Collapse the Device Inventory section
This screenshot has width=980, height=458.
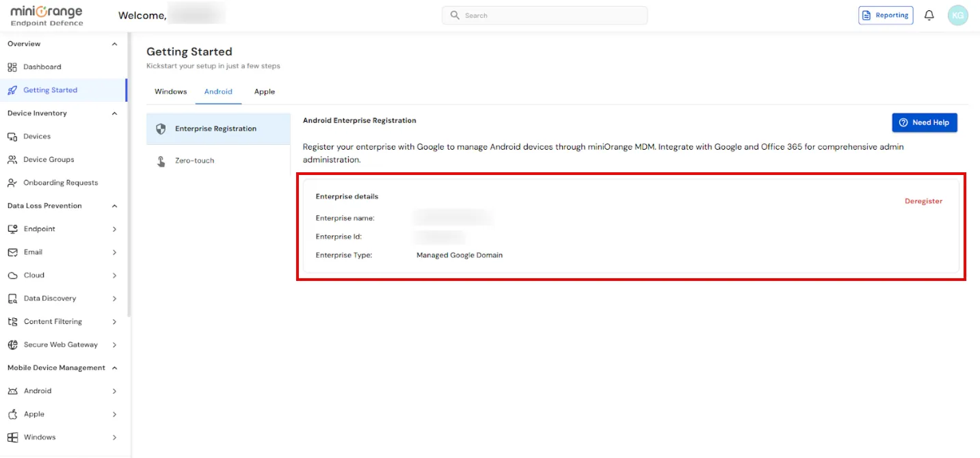coord(114,113)
